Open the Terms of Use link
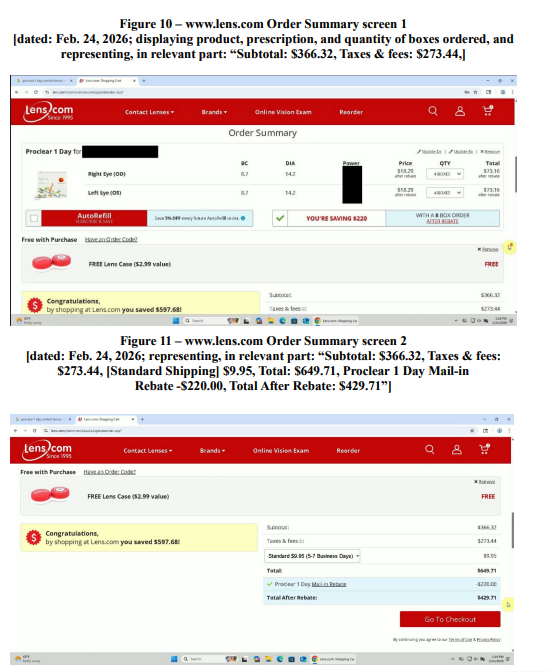This screenshot has width=549, height=672. pyautogui.click(x=460, y=639)
